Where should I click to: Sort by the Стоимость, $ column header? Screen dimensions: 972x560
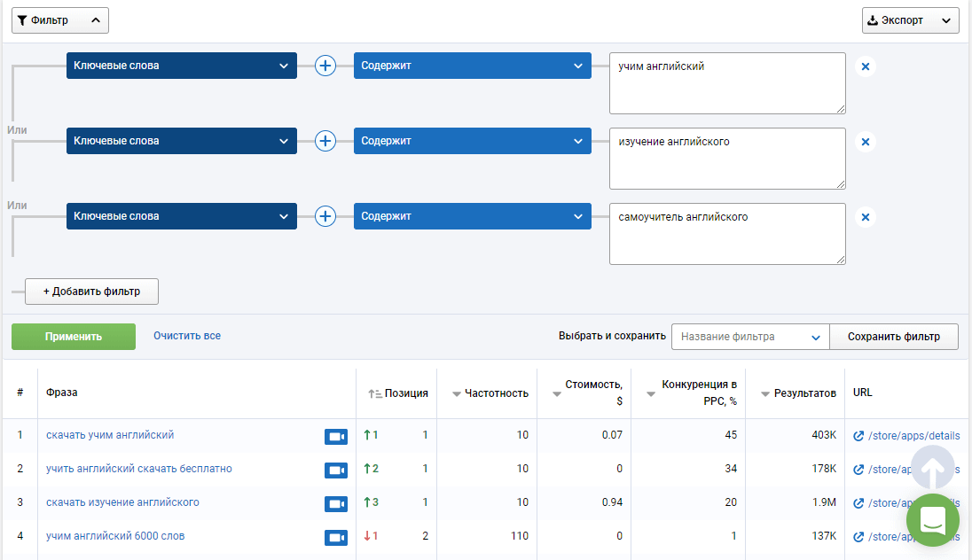pos(587,393)
